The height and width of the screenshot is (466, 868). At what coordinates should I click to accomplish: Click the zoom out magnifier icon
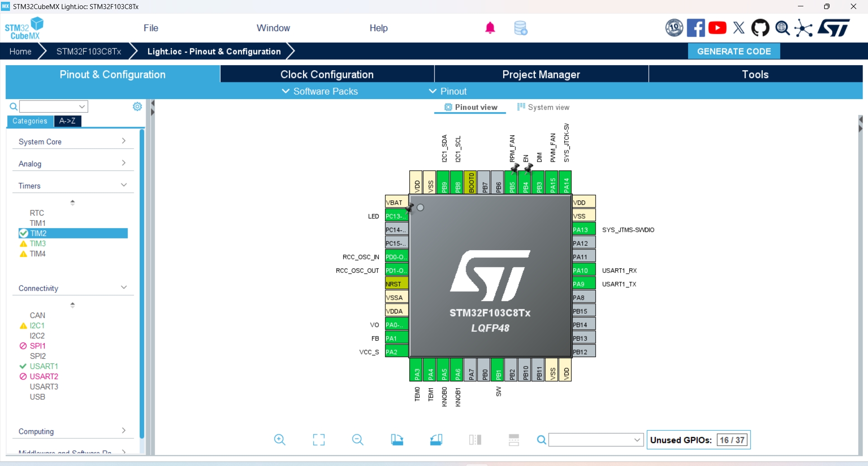click(357, 439)
